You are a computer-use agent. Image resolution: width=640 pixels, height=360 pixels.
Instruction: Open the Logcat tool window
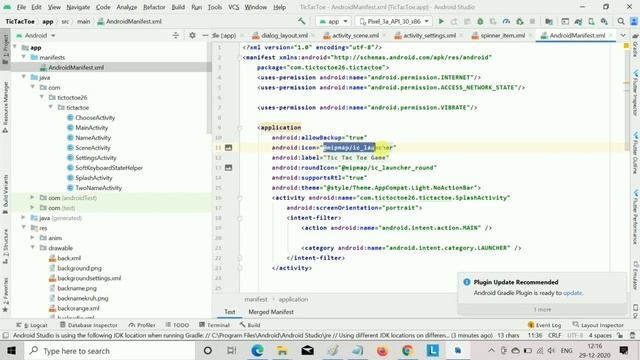coord(33,325)
